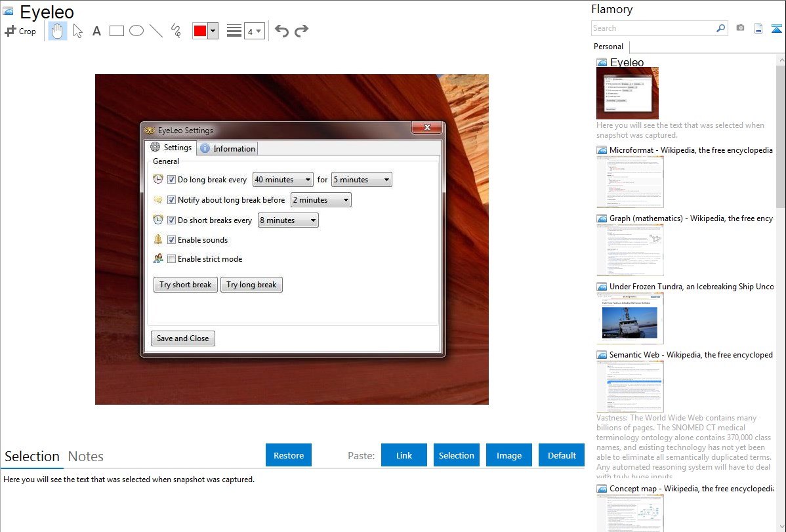786x532 pixels.
Task: Open the 5 minutes duration dropdown
Action: (x=362, y=180)
